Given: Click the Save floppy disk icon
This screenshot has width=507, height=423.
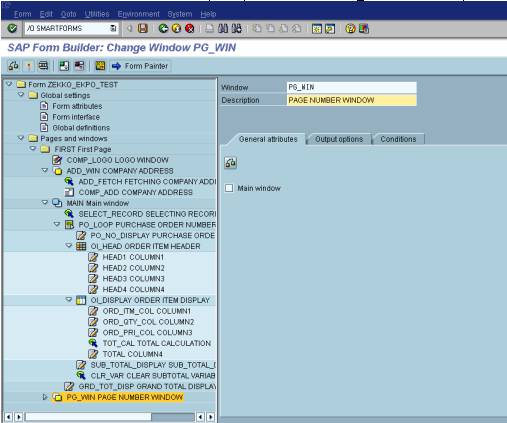Looking at the screenshot, I should (143, 28).
